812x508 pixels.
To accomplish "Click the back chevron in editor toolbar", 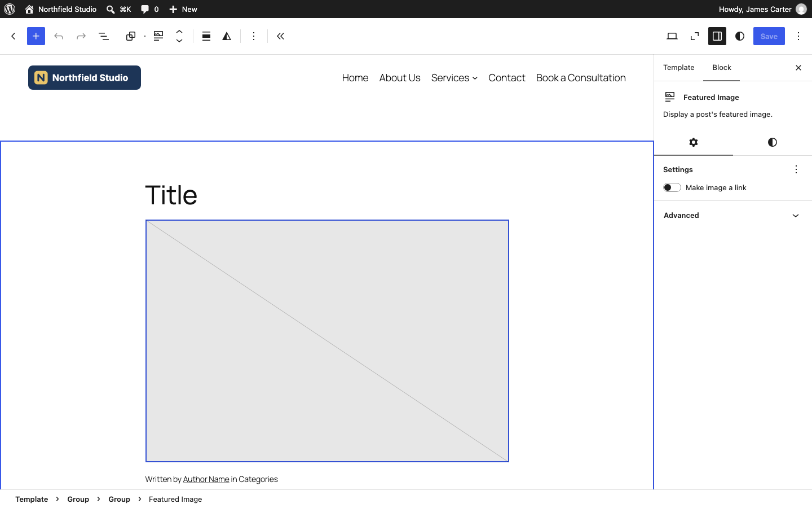I will coord(14,36).
